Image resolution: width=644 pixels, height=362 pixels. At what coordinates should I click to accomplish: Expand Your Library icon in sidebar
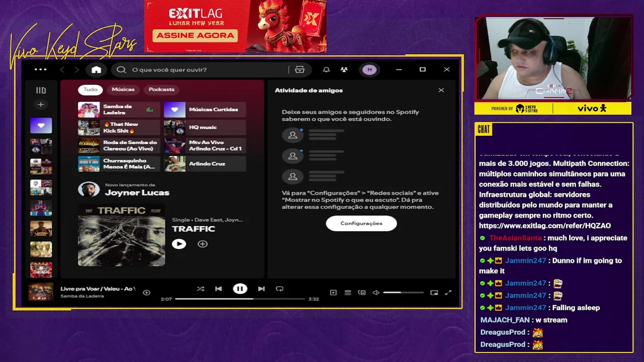(x=41, y=90)
